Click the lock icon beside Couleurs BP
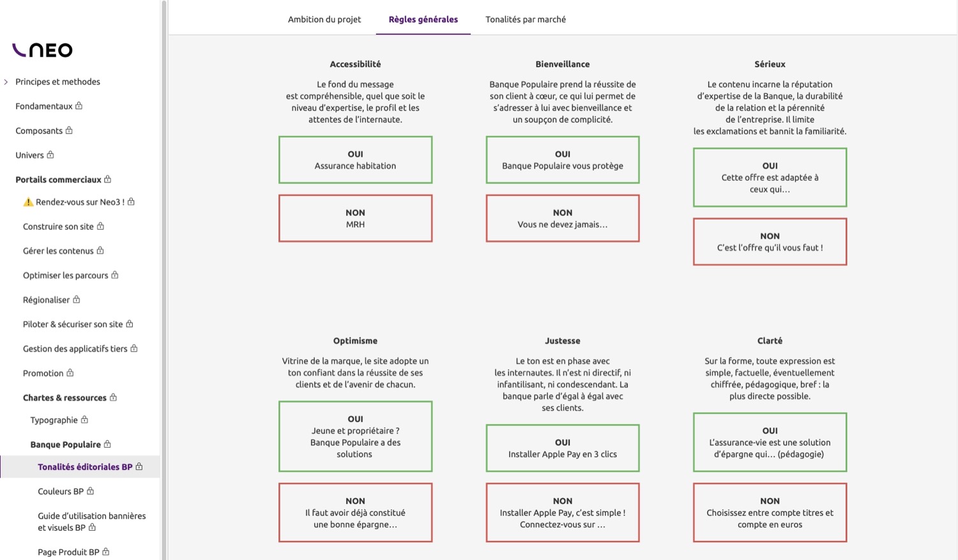Viewport: 958px width, 560px height. click(x=91, y=491)
